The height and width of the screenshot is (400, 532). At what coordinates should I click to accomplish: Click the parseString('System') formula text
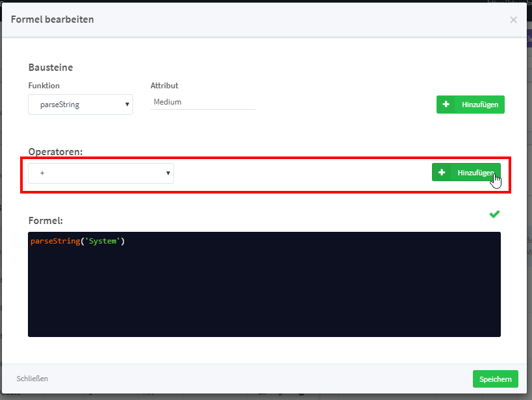tap(78, 241)
